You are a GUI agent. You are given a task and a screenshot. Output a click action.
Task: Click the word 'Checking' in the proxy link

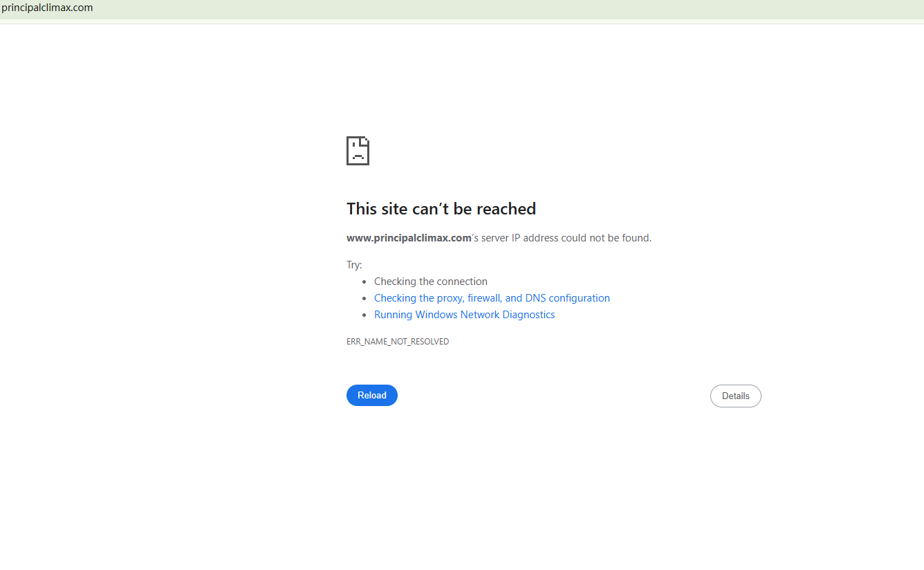[x=395, y=298]
